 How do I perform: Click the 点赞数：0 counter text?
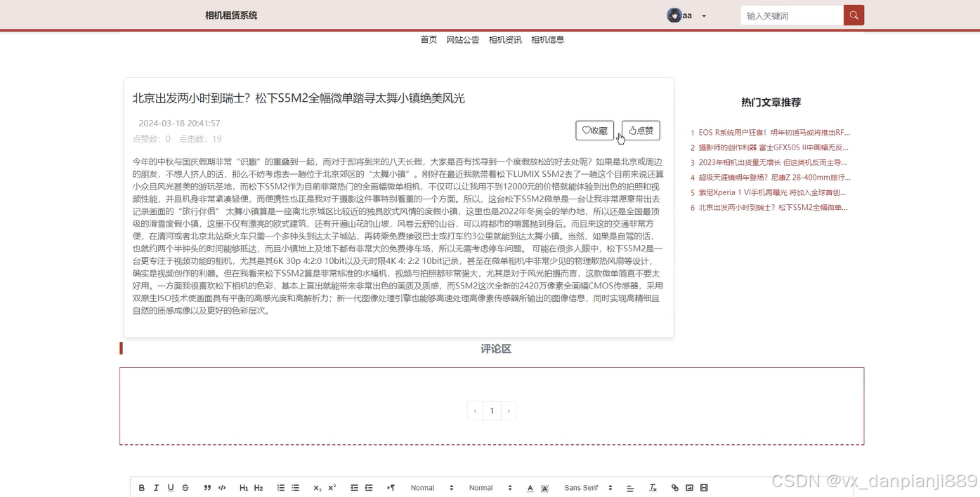(151, 139)
